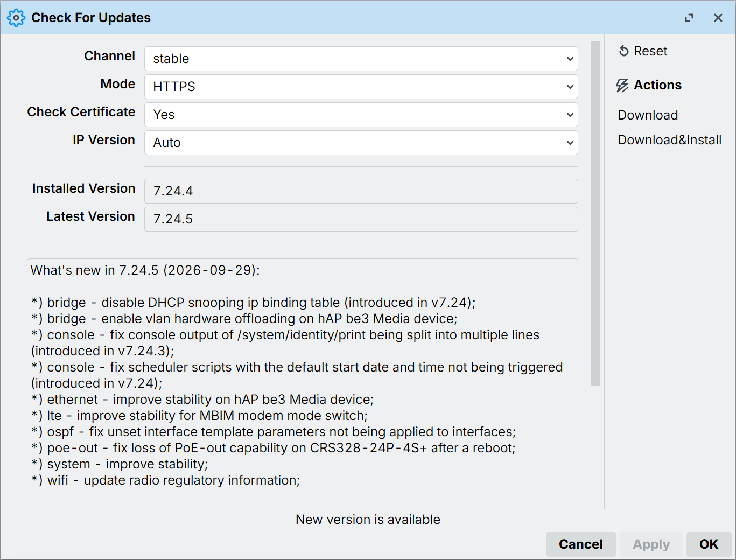The width and height of the screenshot is (736, 560).
Task: Click the Latest Version field 7.24.5
Action: click(x=361, y=219)
